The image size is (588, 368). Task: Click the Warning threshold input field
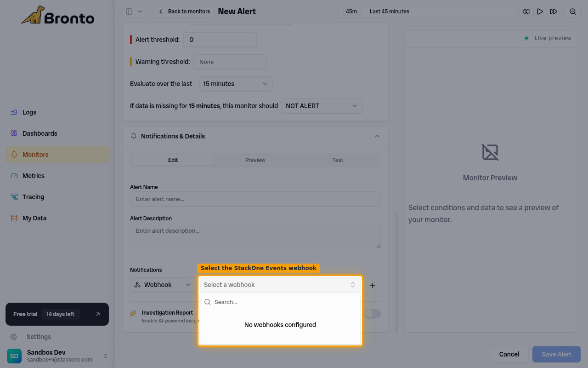[230, 62]
